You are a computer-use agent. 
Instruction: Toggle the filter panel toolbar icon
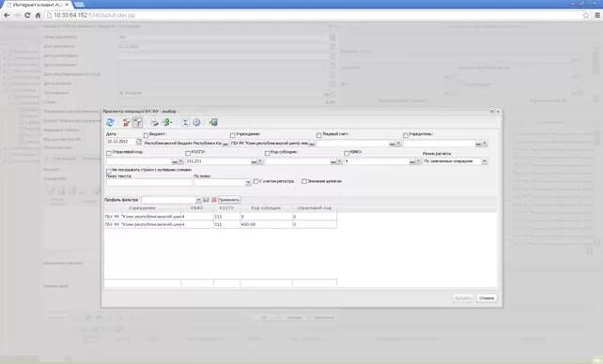point(137,123)
